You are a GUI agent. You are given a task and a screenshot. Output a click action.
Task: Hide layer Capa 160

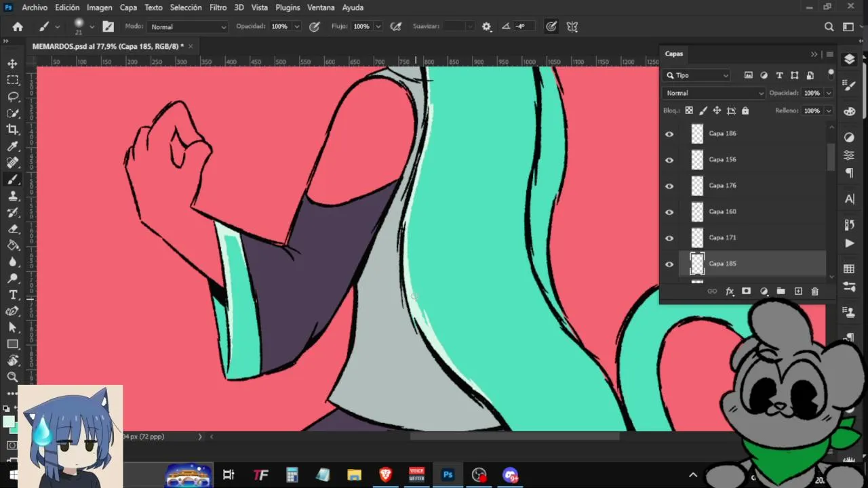coord(669,212)
